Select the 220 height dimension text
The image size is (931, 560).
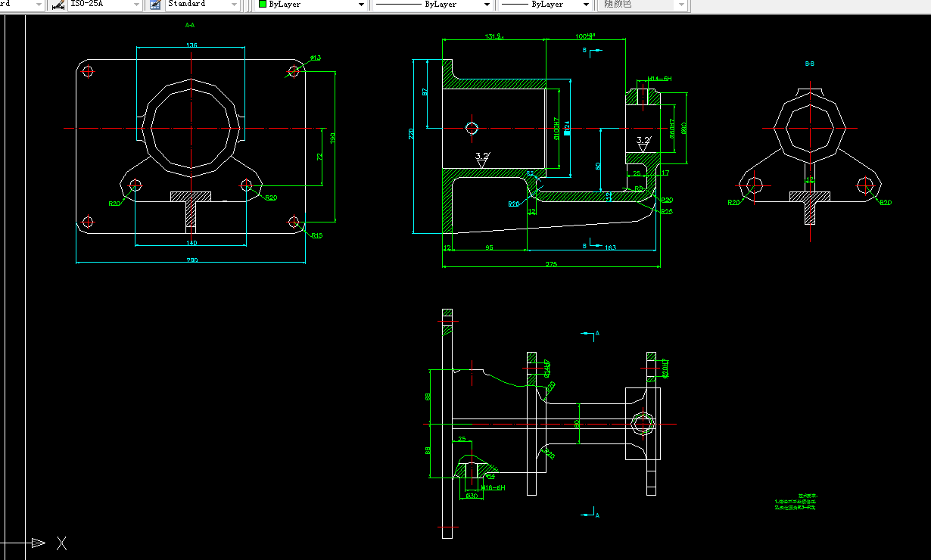tap(411, 134)
